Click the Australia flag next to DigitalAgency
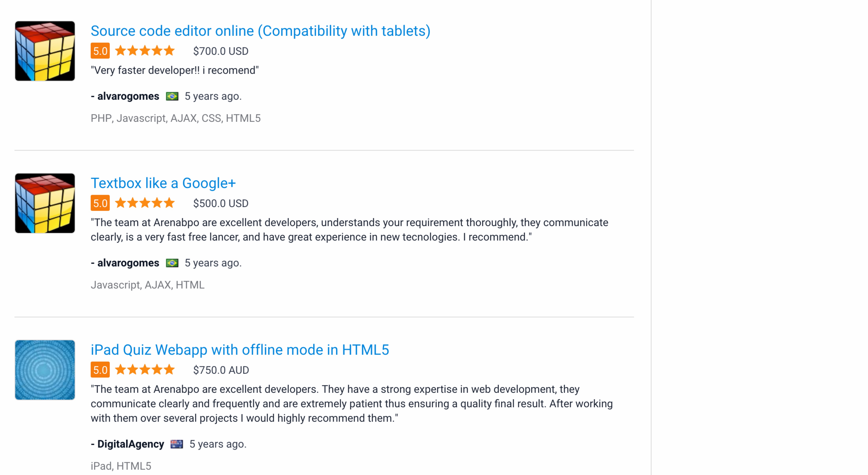Image resolution: width=868 pixels, height=475 pixels. [177, 444]
